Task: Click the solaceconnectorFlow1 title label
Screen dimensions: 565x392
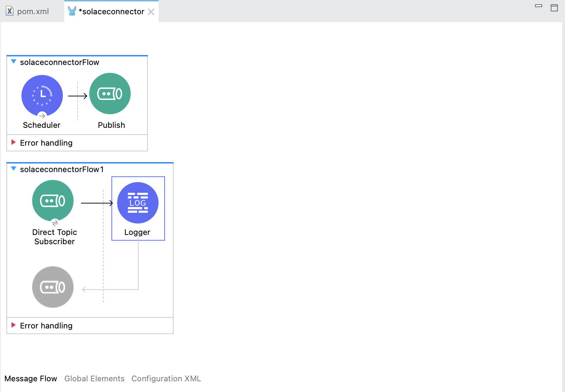Action: [x=62, y=169]
